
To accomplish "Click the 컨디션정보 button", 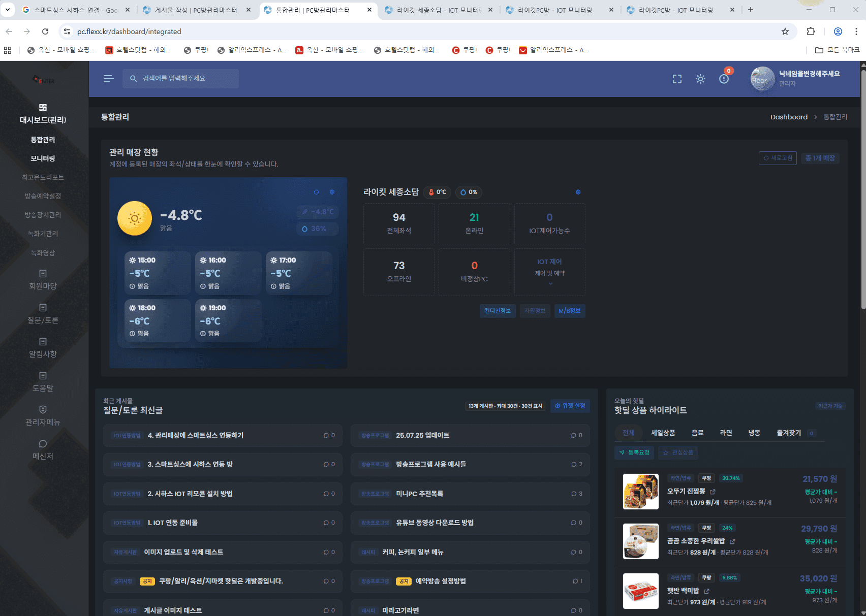I will [498, 311].
